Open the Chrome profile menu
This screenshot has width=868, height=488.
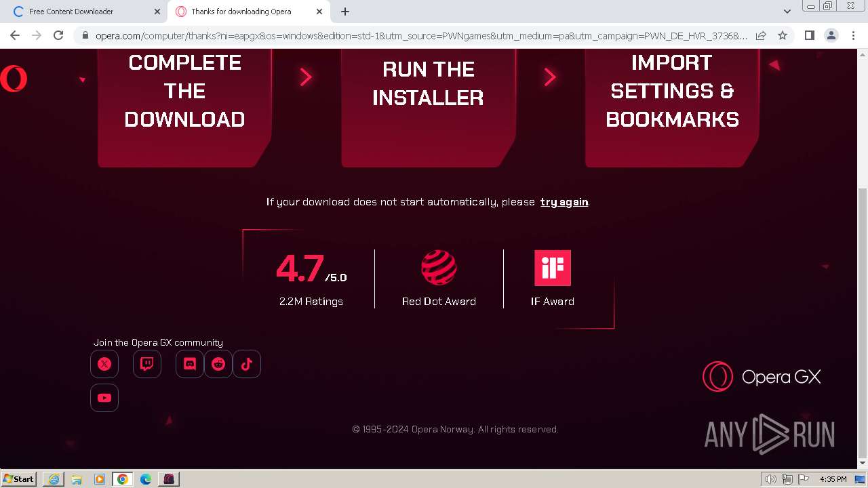pyautogui.click(x=831, y=35)
